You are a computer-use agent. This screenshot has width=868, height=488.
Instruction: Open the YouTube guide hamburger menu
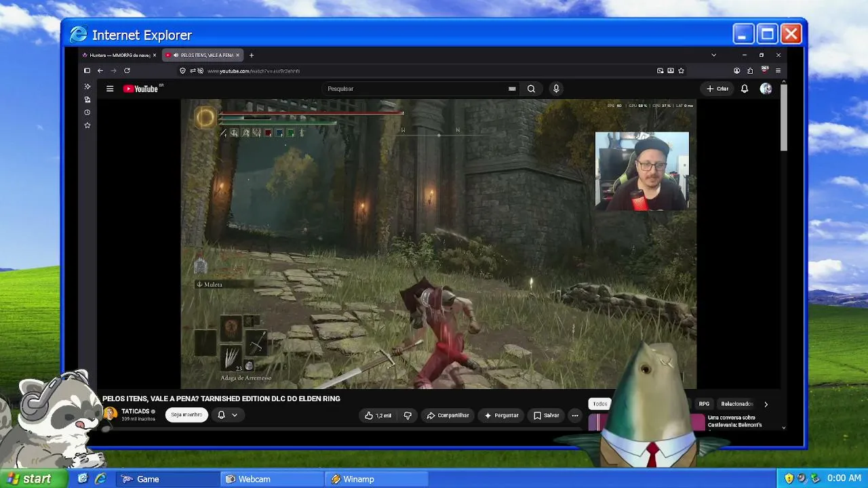point(110,89)
